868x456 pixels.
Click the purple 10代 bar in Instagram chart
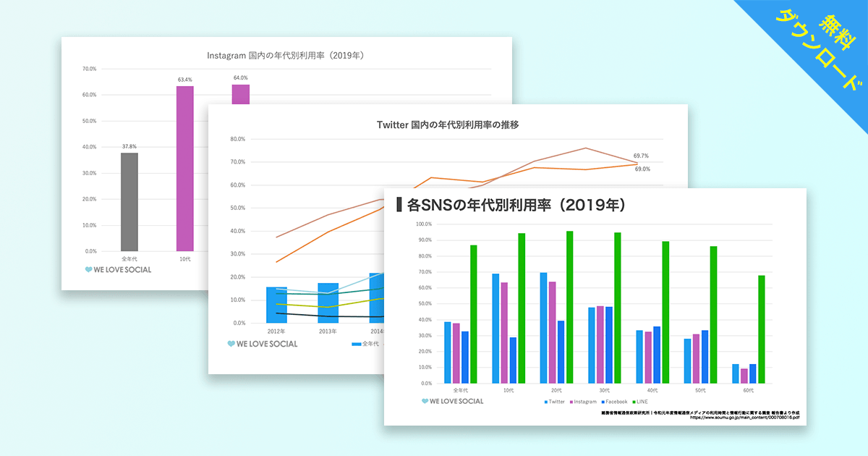(184, 169)
